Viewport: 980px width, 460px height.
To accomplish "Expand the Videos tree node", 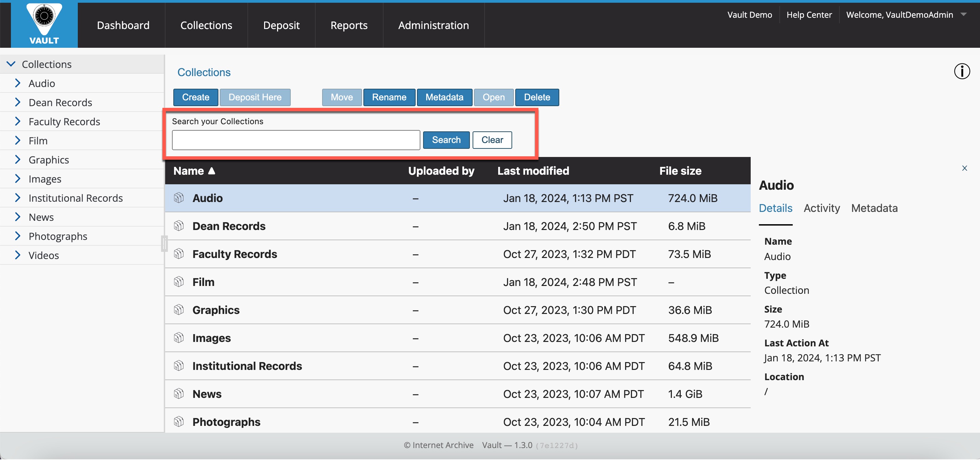I will coord(17,255).
